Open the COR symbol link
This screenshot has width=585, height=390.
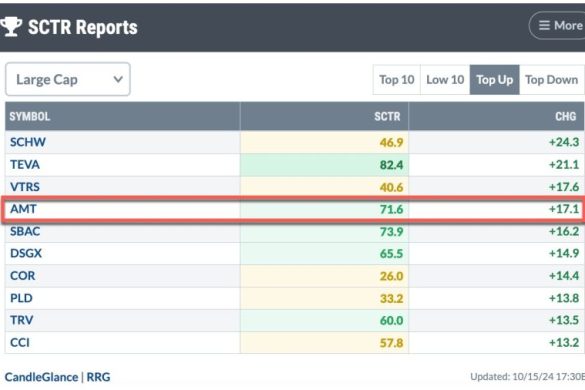[23, 276]
